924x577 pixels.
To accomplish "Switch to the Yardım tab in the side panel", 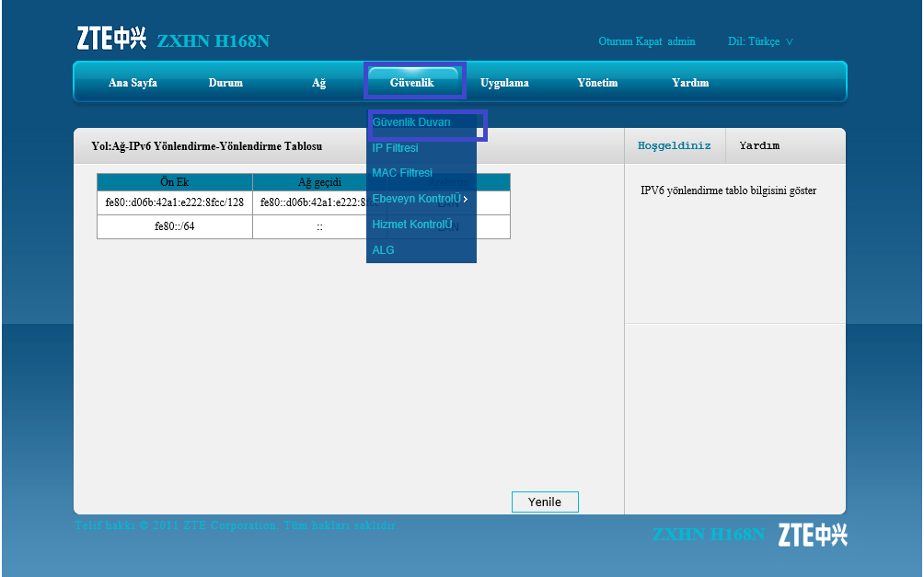I will point(759,145).
